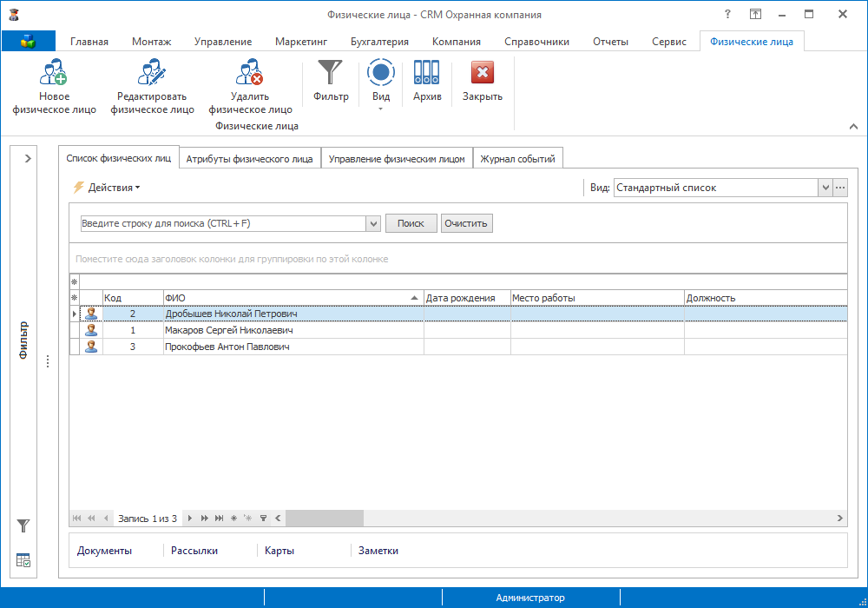The width and height of the screenshot is (868, 608).
Task: Open the Заметки link
Action: point(378,551)
